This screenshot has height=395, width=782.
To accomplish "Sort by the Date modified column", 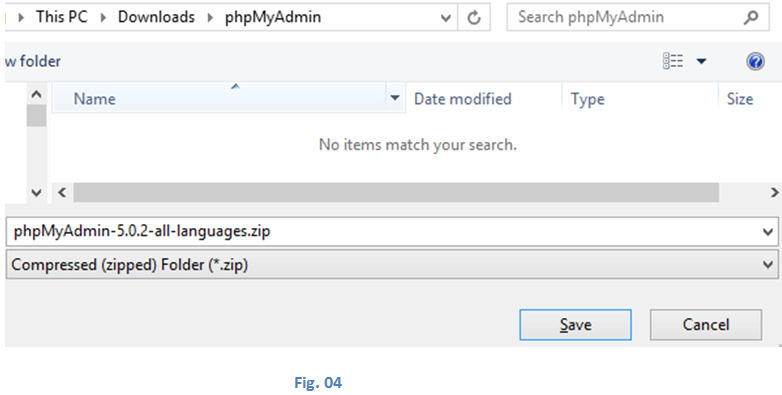I will (483, 98).
